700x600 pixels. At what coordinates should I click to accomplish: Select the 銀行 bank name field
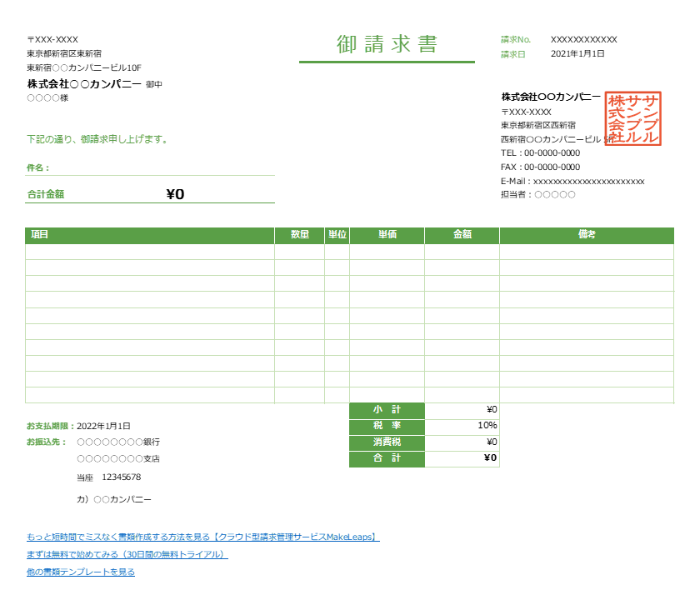click(x=117, y=442)
